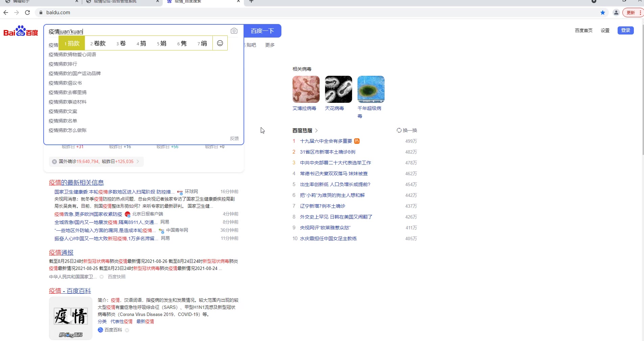
Task: Open the Chrome profile avatar icon
Action: click(616, 13)
